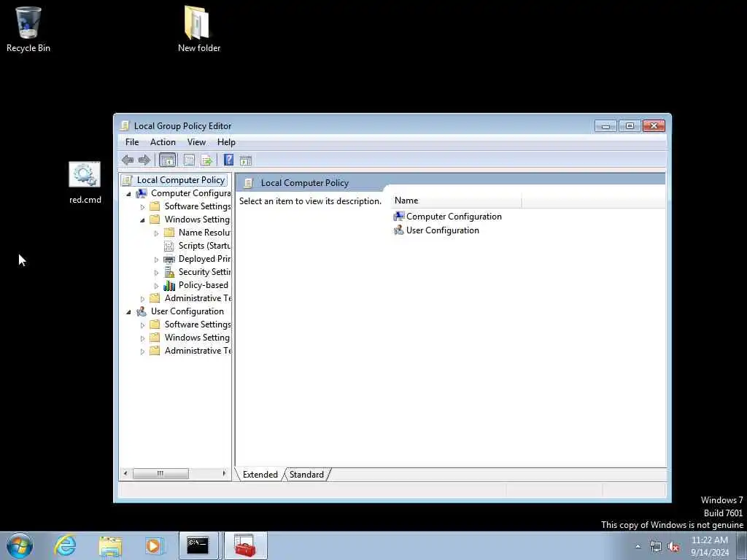747x560 pixels.
Task: Toggle the Show/Hide Console Tree toolbar icon
Action: tap(167, 160)
